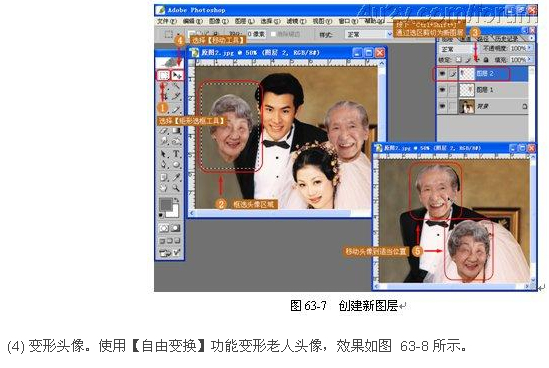Open Layers panel flyout menu arrow
Image resolution: width=549 pixels, height=368 pixels.
532,38
